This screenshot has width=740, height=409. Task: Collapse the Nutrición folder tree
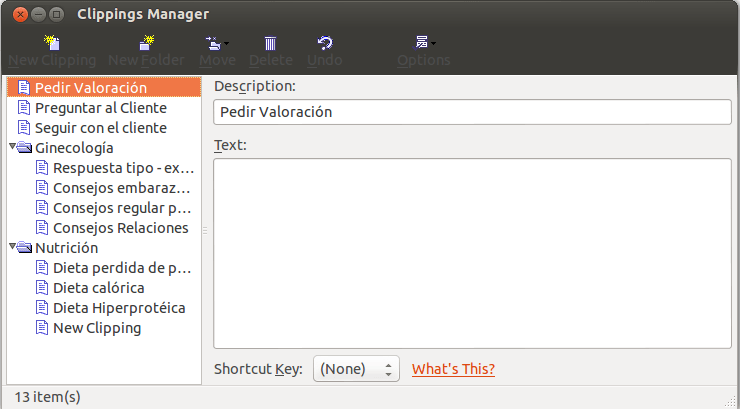tap(13, 248)
